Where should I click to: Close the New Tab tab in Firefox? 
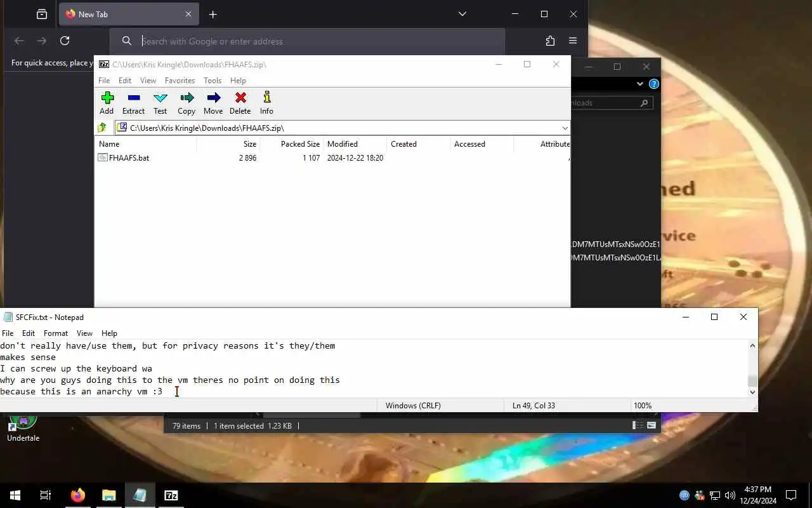pyautogui.click(x=188, y=14)
